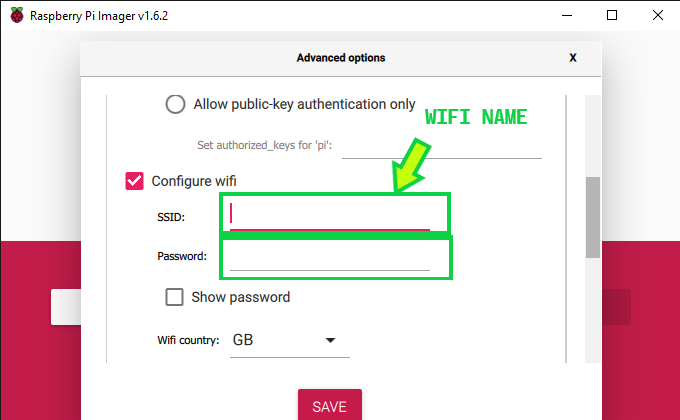The height and width of the screenshot is (420, 680).
Task: Click the scrollbar track below thumb
Action: 593,310
